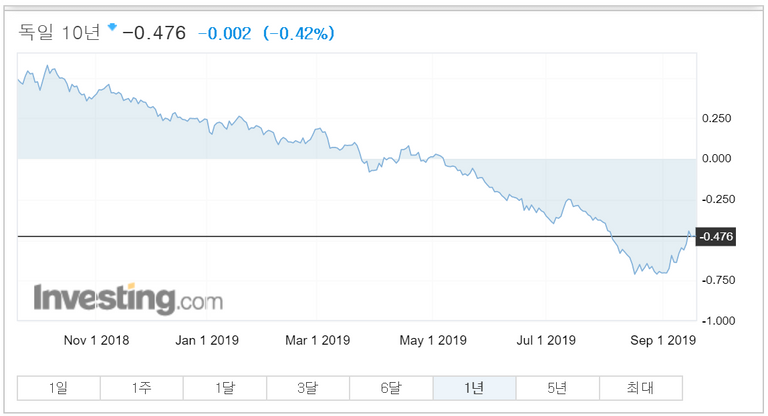
Task: Click the May 1 2019 date label
Action: tap(433, 341)
